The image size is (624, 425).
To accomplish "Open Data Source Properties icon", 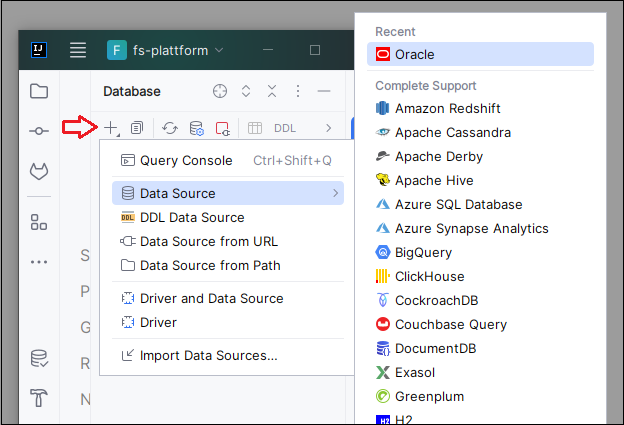I will (x=196, y=128).
